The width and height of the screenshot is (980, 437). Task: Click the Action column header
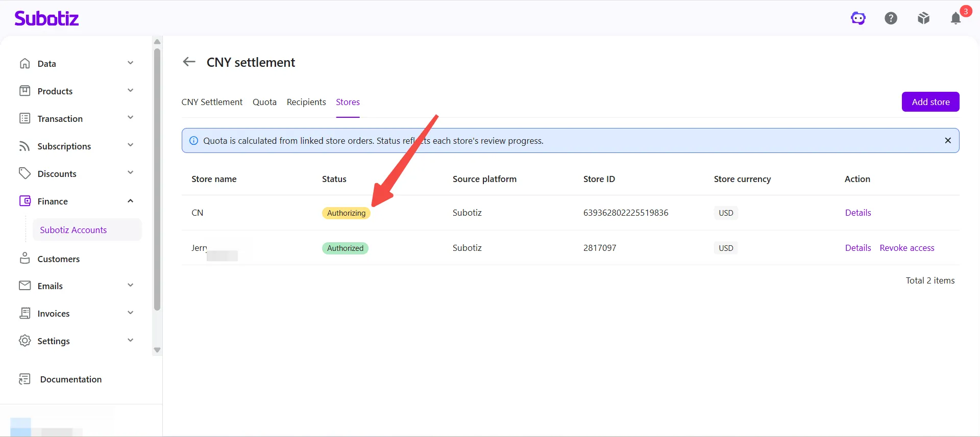point(857,179)
